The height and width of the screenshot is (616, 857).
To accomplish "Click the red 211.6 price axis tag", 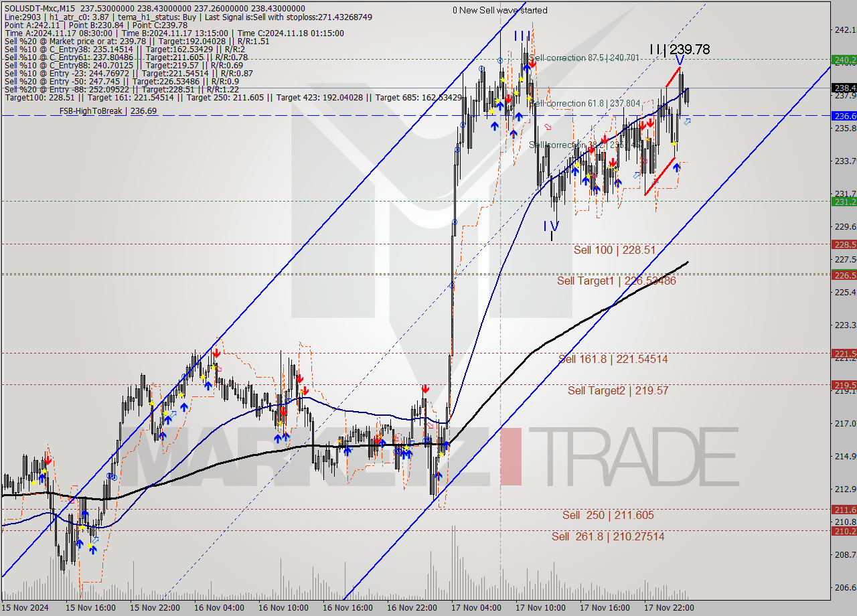I will click(x=844, y=510).
